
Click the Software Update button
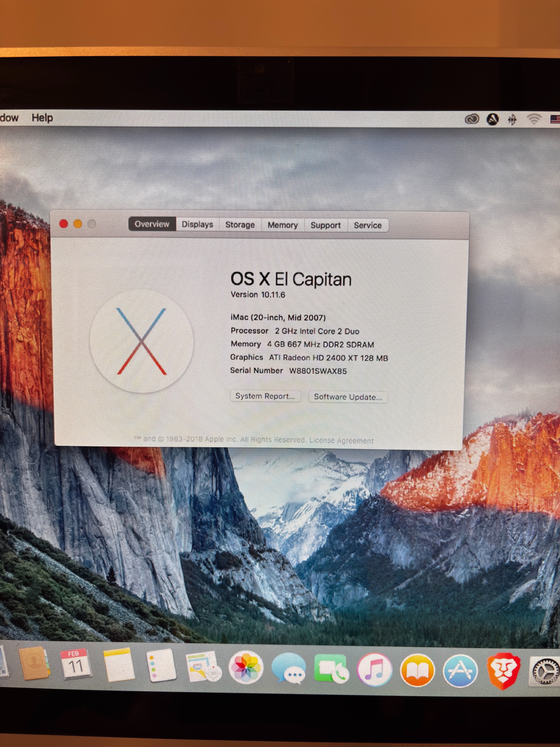(348, 397)
